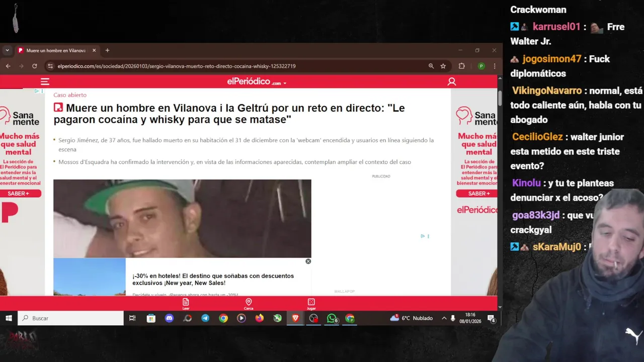Open Google Chrome from the taskbar
Screen dimensions: 644x362
point(223,318)
